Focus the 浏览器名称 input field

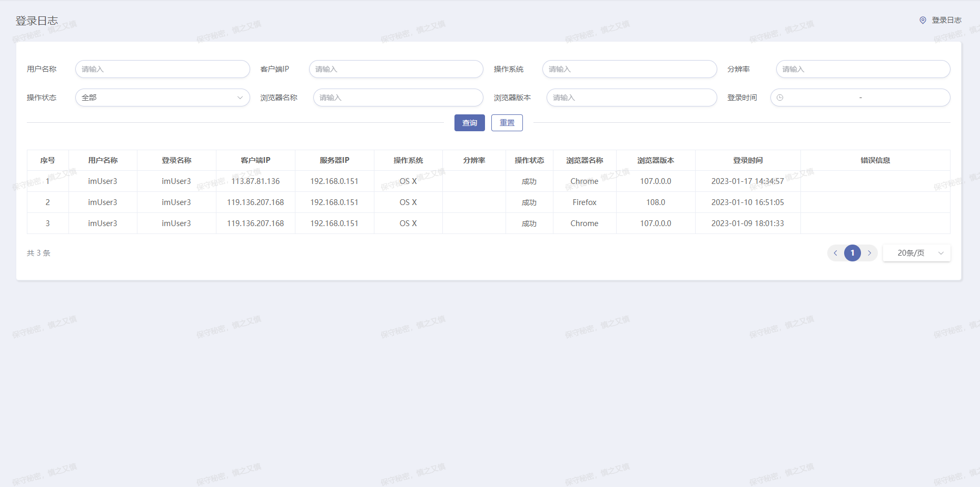tap(398, 98)
